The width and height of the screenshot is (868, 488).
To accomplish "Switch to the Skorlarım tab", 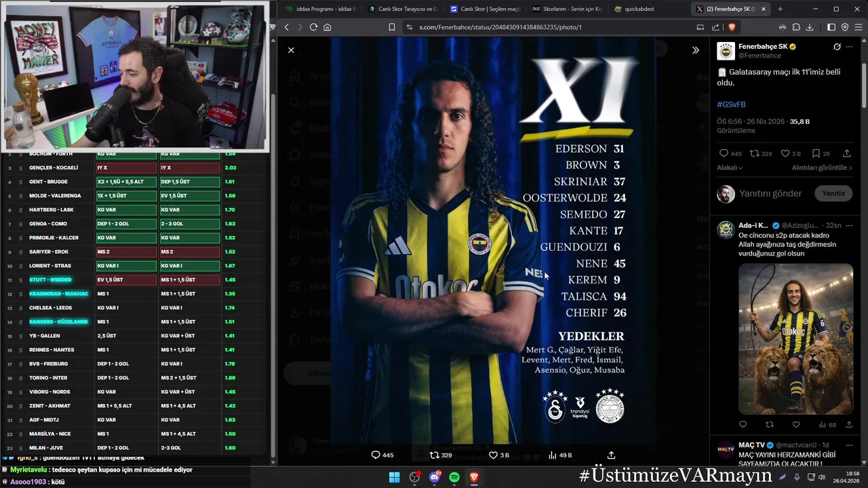I will coord(567,9).
